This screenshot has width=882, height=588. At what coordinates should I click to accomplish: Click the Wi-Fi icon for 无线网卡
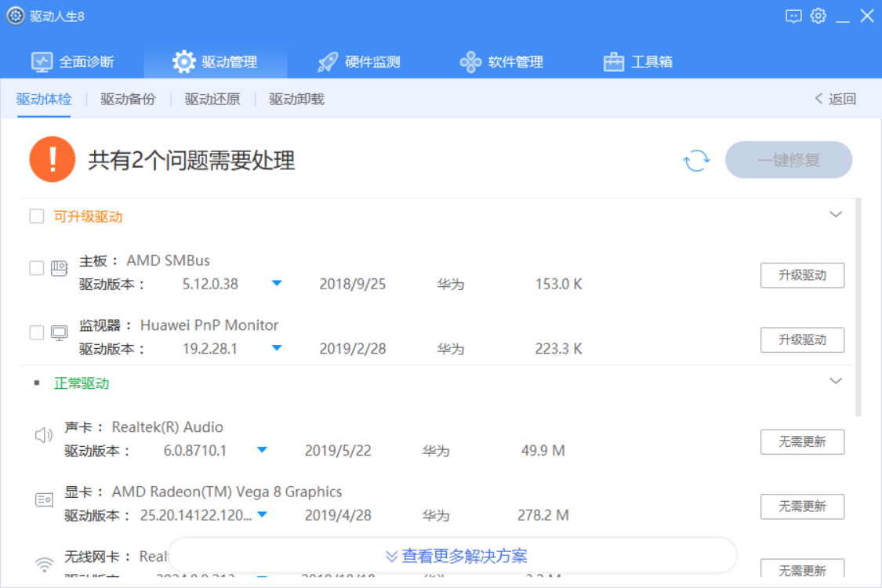pyautogui.click(x=44, y=564)
